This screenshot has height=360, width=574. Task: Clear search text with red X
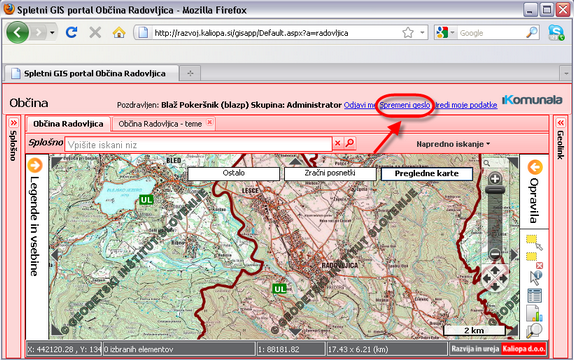coord(338,143)
